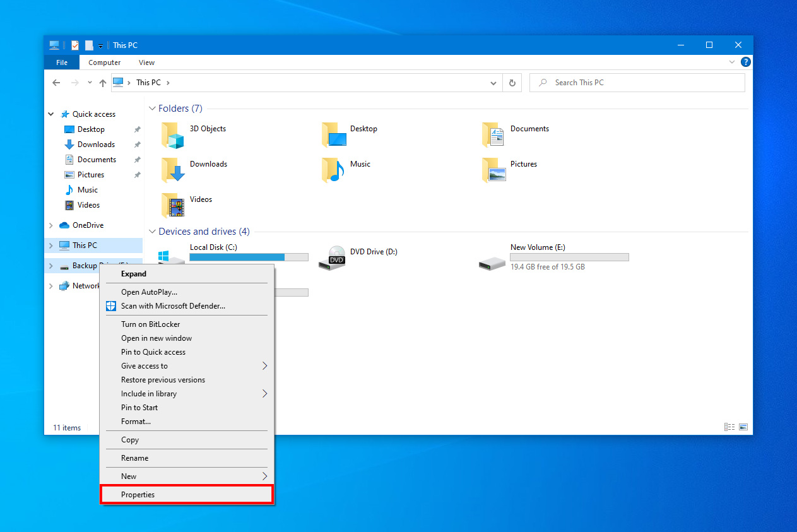
Task: Open the Help question mark icon
Action: coord(745,62)
